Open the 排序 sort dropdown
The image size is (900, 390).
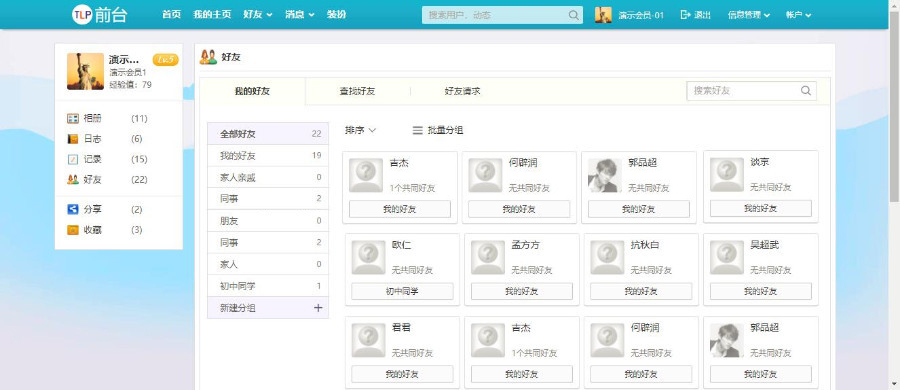pyautogui.click(x=360, y=130)
